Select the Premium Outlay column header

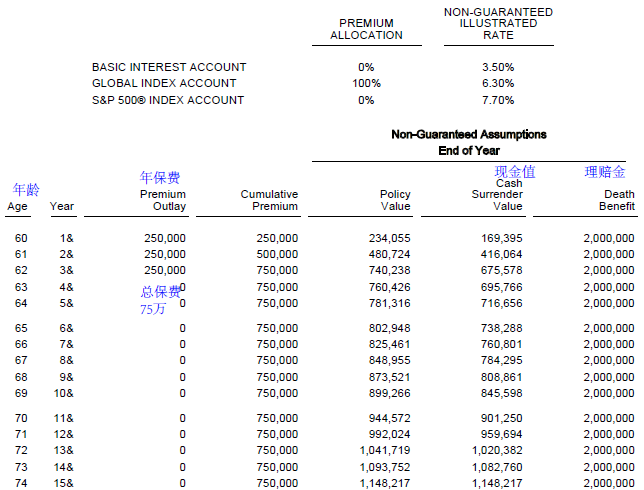(163, 200)
